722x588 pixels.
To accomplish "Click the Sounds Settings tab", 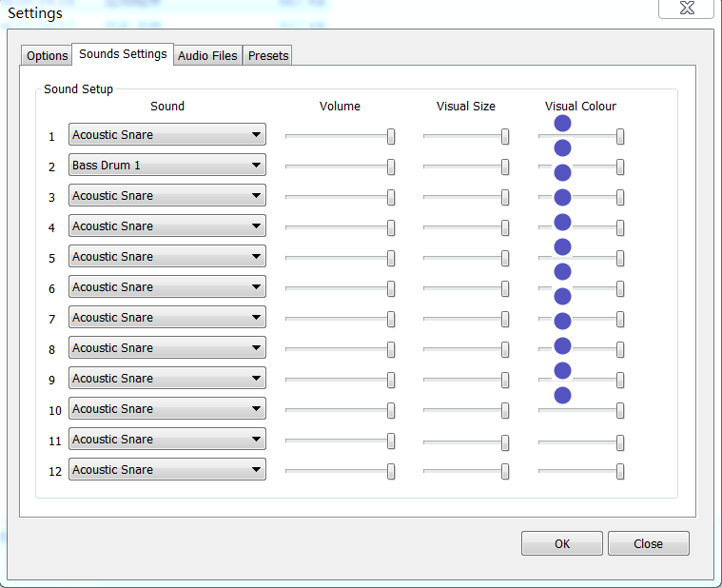I will coord(123,54).
